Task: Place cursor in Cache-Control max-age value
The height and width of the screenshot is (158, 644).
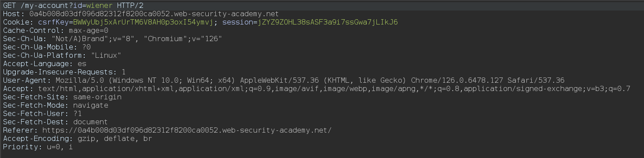Action: [90, 30]
